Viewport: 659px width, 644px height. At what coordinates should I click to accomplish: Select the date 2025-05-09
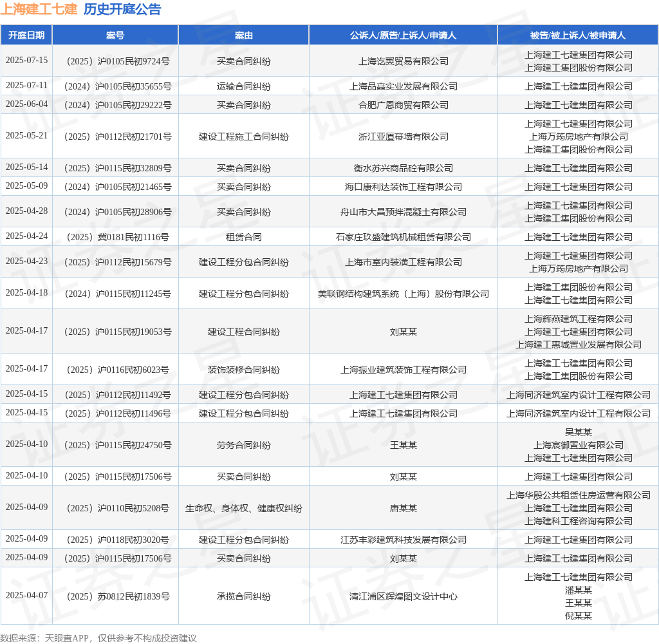tap(26, 185)
